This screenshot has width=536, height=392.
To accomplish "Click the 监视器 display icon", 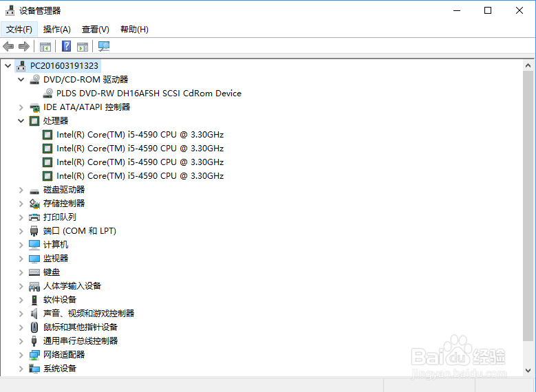I will [34, 259].
